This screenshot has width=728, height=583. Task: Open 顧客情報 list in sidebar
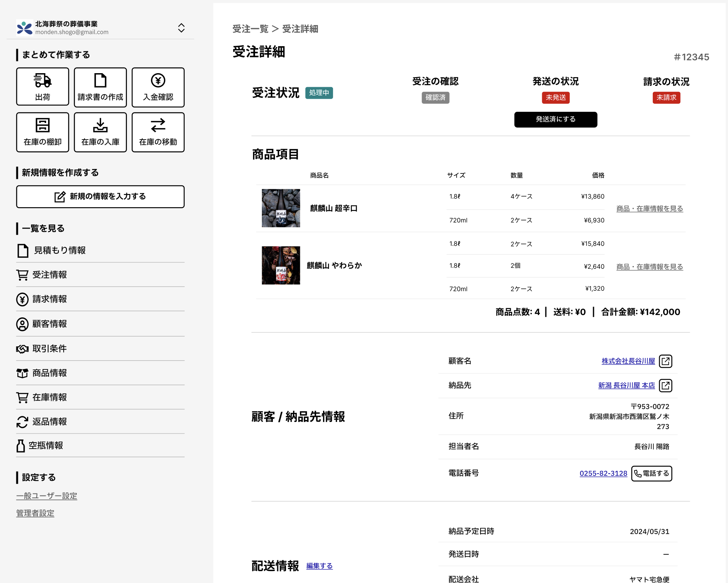point(50,324)
